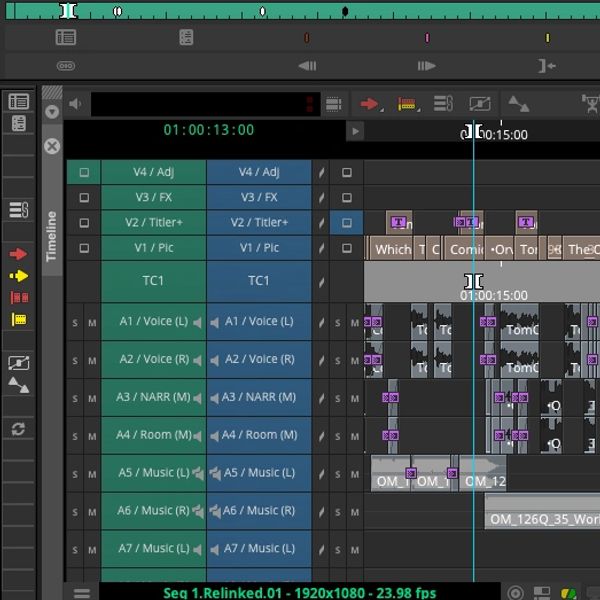Open bin view icon at top of the left palette
The height and width of the screenshot is (600, 600).
[x=18, y=101]
